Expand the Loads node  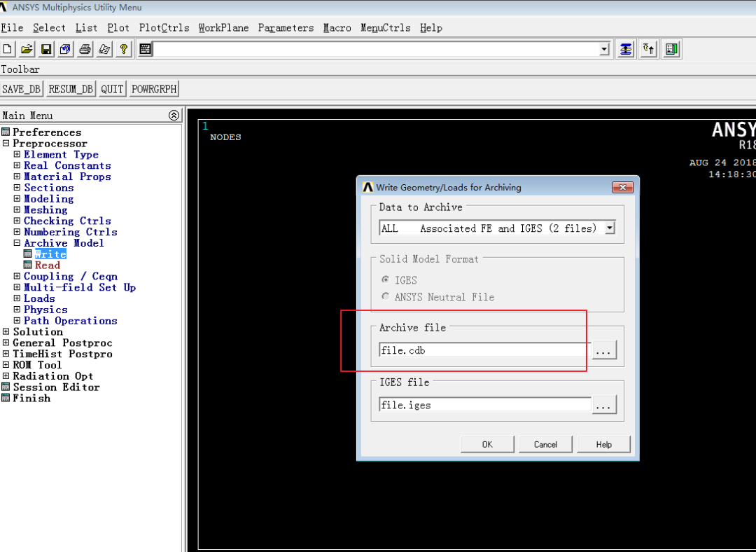pos(17,298)
